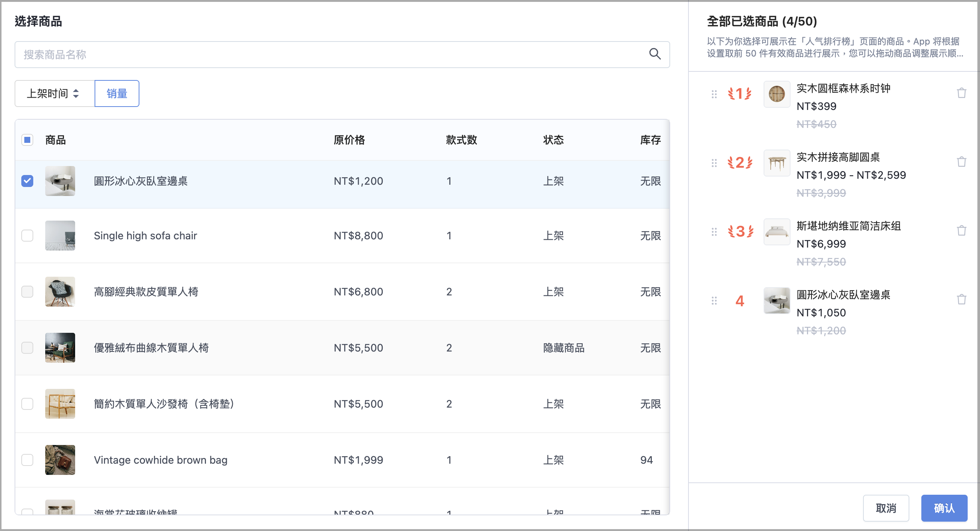Click the rank 1 laurel badge
This screenshot has width=980, height=531.
pyautogui.click(x=740, y=93)
